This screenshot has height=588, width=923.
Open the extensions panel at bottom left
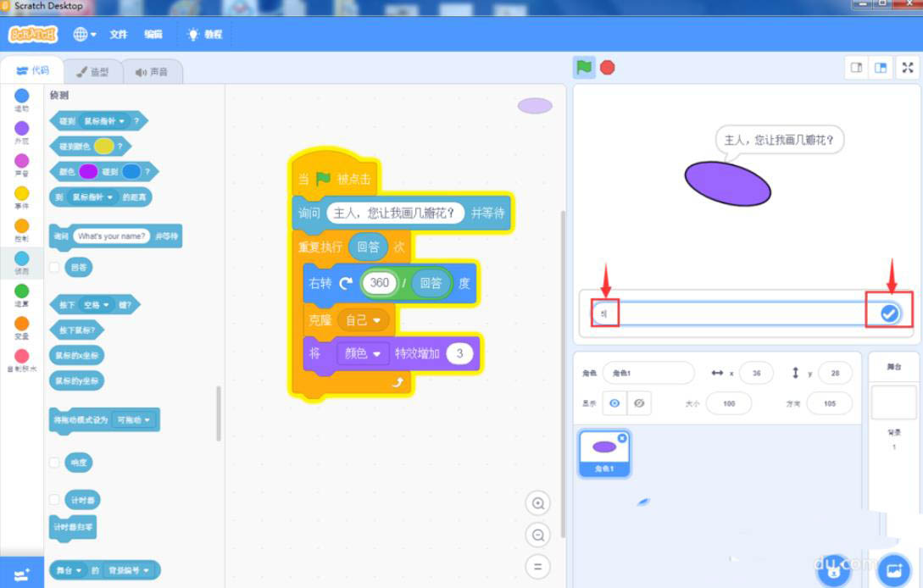click(x=21, y=574)
